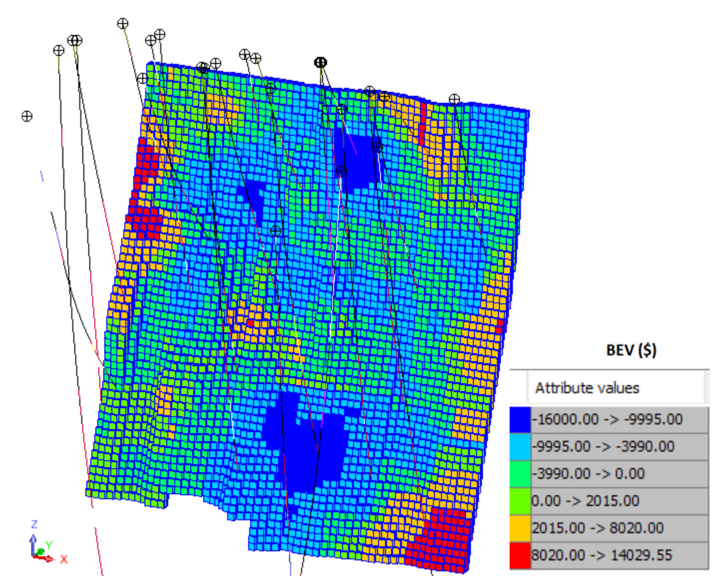Screen dimensions: 725x588
Task: Select the isolated drillhole collar at far left
Action: (27, 116)
